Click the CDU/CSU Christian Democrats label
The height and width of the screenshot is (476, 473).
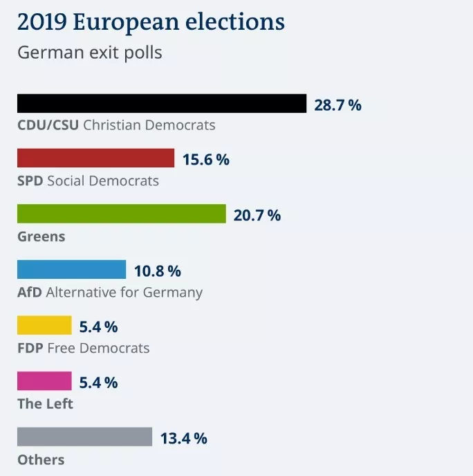pyautogui.click(x=116, y=125)
